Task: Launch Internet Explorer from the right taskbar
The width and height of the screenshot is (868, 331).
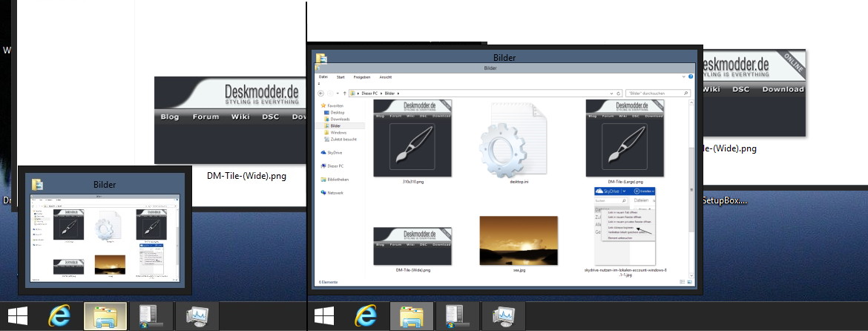Action: 366,316
